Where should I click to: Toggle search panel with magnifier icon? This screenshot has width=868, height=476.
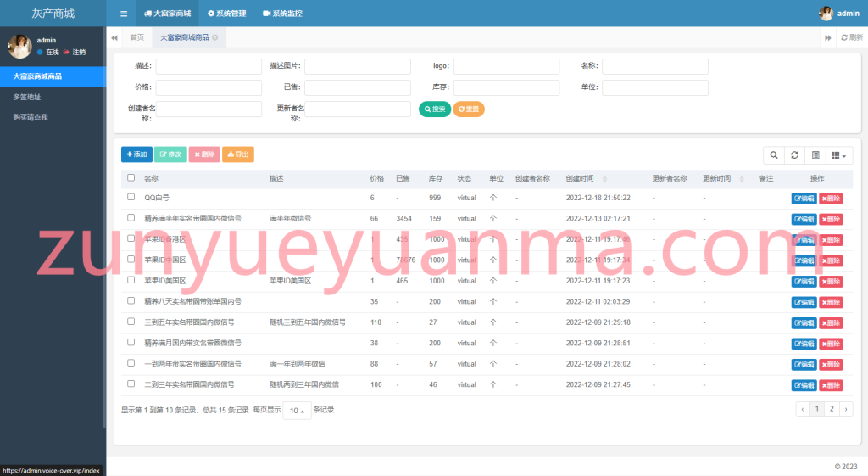(774, 155)
